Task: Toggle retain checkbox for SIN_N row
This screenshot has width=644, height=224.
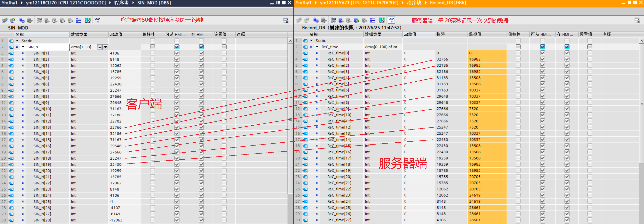Action: (152, 47)
